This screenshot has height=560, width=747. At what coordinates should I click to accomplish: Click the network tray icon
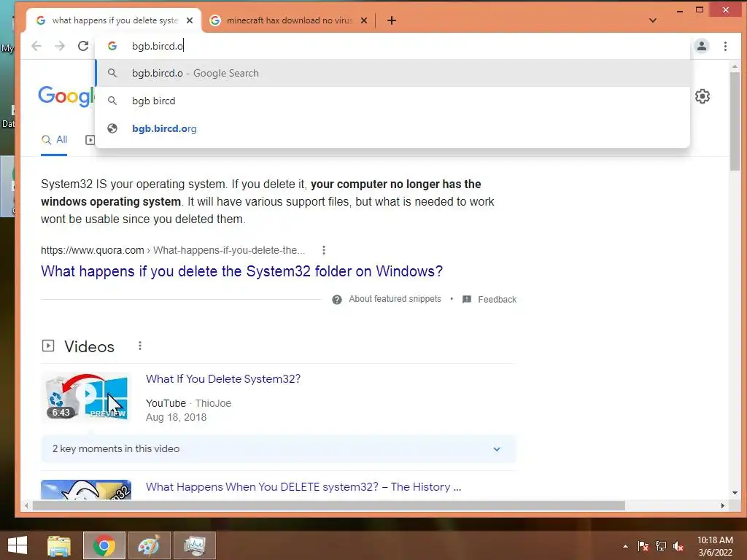coord(661,546)
